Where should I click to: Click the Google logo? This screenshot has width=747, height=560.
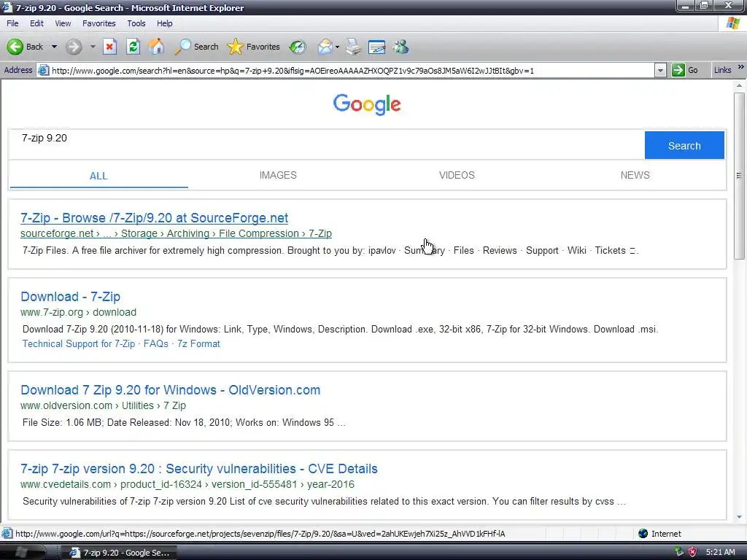point(367,104)
